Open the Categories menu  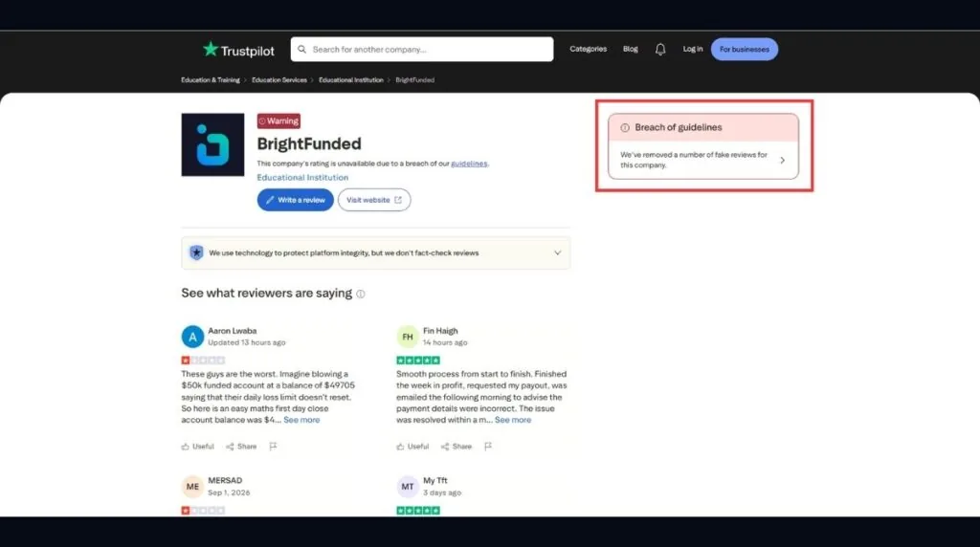(x=589, y=49)
